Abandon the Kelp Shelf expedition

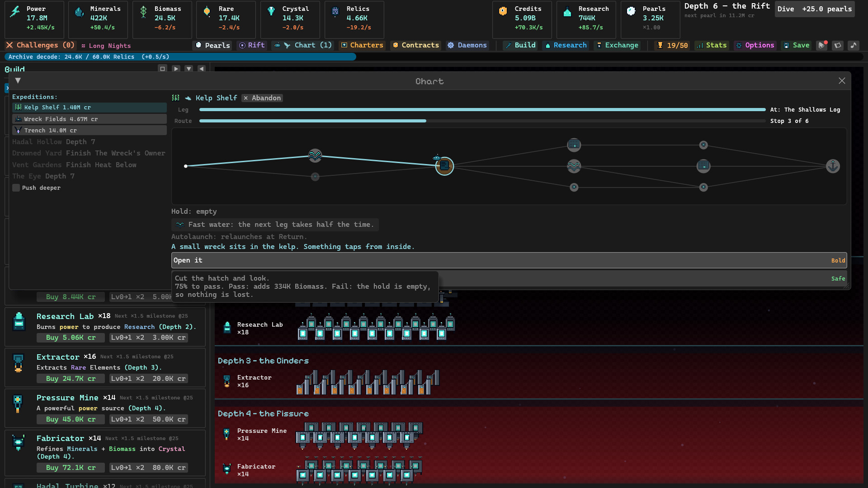(x=262, y=98)
